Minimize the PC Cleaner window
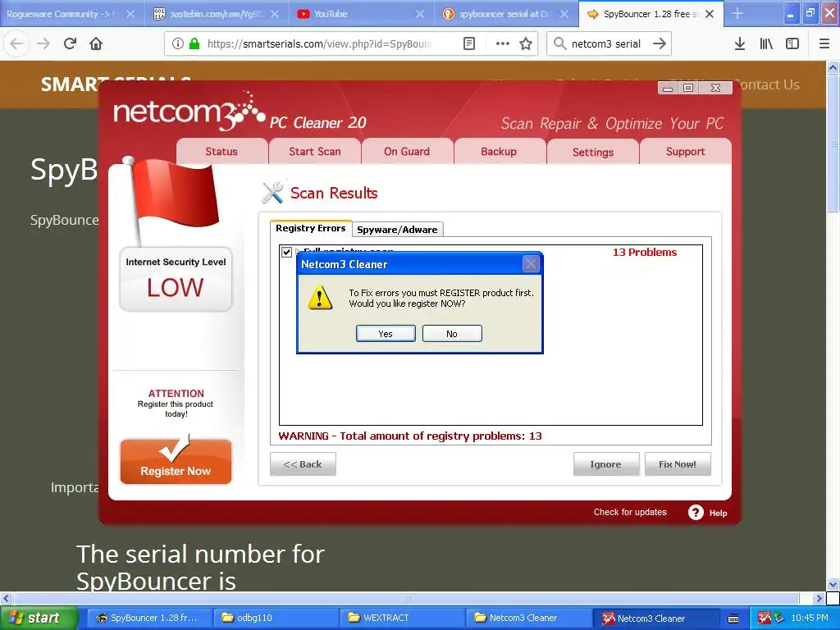Viewport: 840px width, 630px height. point(668,88)
